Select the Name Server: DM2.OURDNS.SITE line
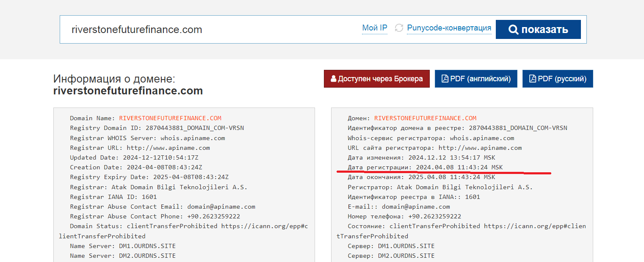644x262 pixels. point(123,256)
